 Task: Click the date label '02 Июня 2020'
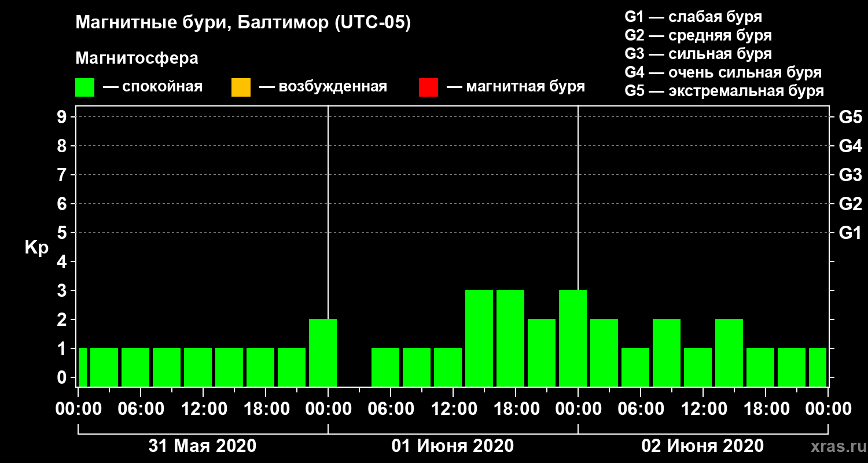tap(703, 446)
